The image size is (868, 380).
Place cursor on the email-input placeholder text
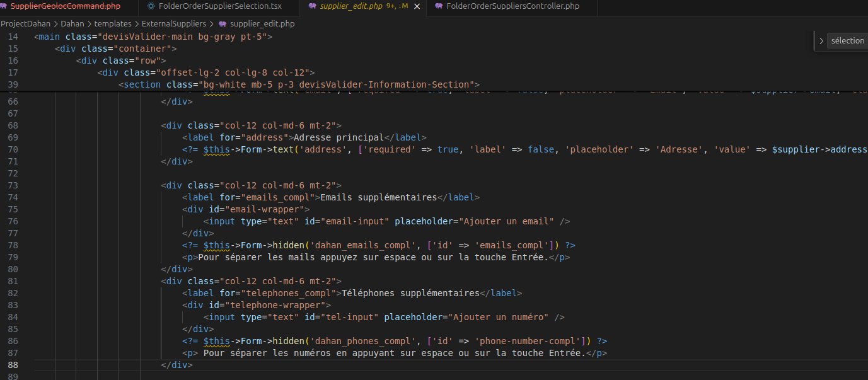point(507,221)
